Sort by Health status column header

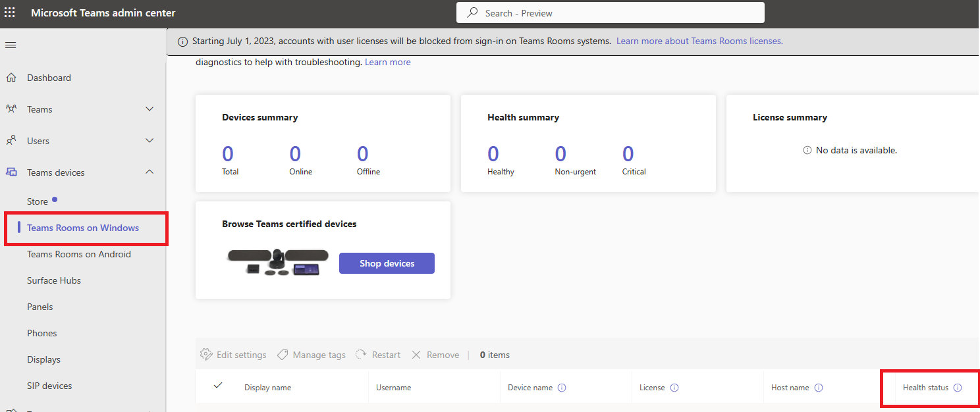point(925,388)
